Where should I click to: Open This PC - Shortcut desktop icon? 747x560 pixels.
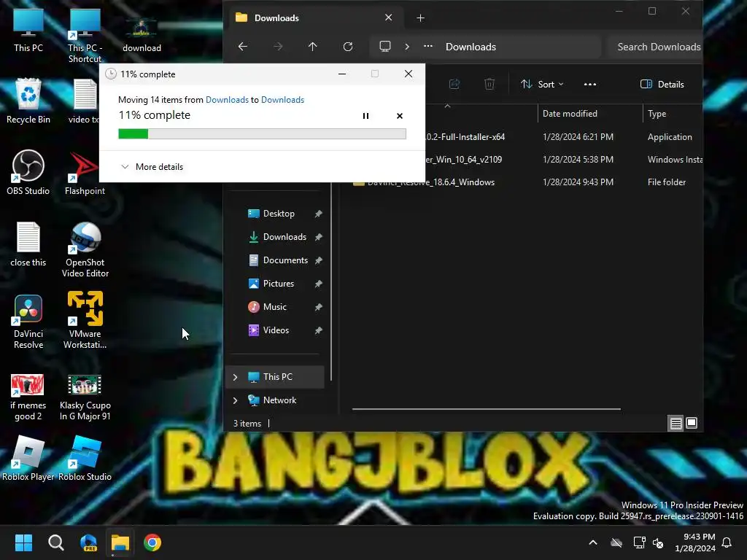point(85,36)
